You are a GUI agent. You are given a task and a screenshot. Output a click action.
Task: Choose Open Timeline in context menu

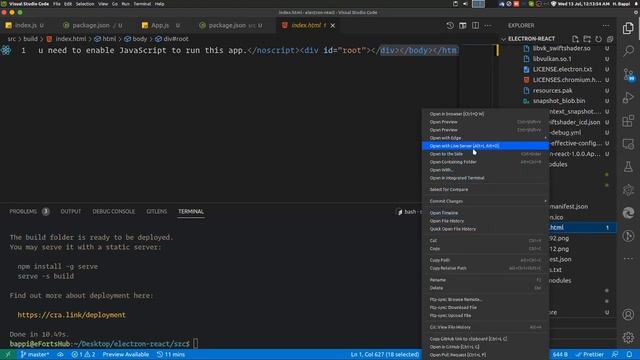(x=485, y=213)
